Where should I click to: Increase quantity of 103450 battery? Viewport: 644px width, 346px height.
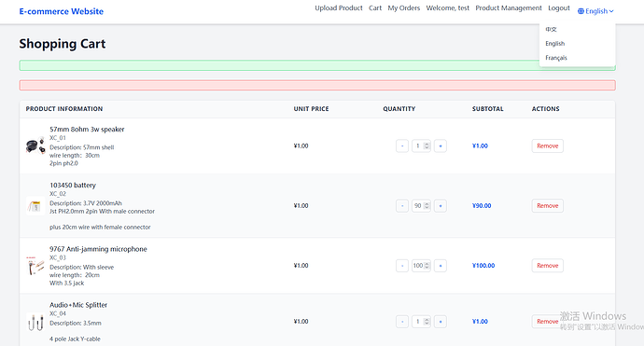441,205
